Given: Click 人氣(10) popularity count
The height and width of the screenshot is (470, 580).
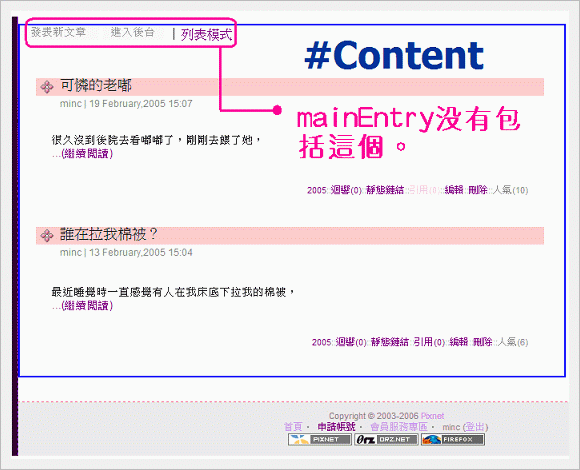Looking at the screenshot, I should click(510, 190).
